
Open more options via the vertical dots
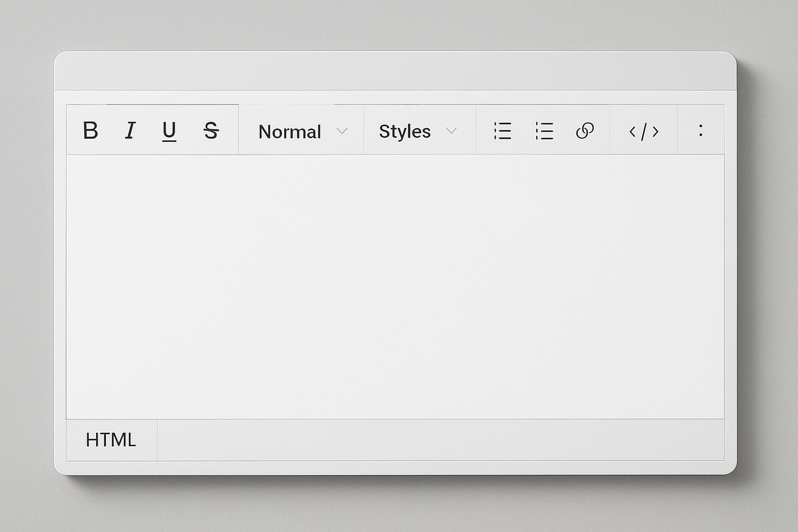tap(701, 130)
